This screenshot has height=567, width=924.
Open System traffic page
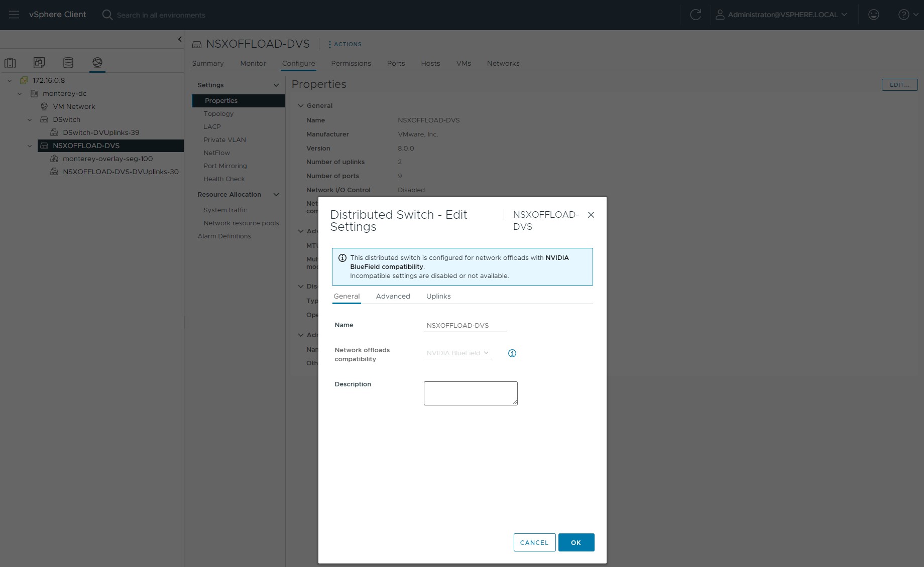coord(225,210)
